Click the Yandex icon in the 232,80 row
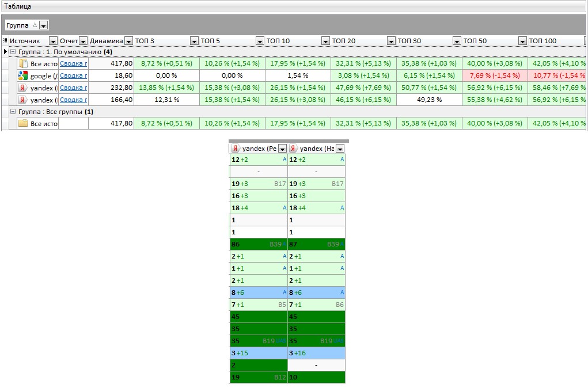This screenshot has width=588, height=391. click(x=23, y=88)
